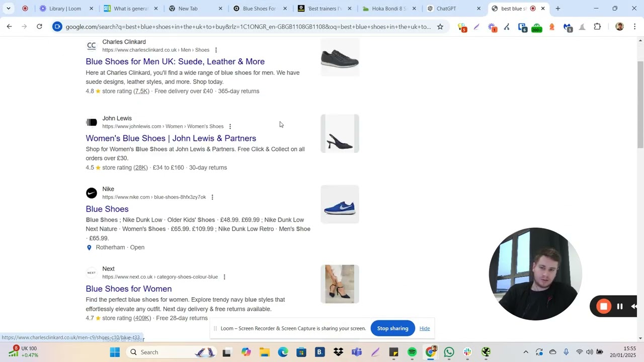Click the 409K store rating link
Image resolution: width=644 pixels, height=362 pixels.
pos(143,318)
